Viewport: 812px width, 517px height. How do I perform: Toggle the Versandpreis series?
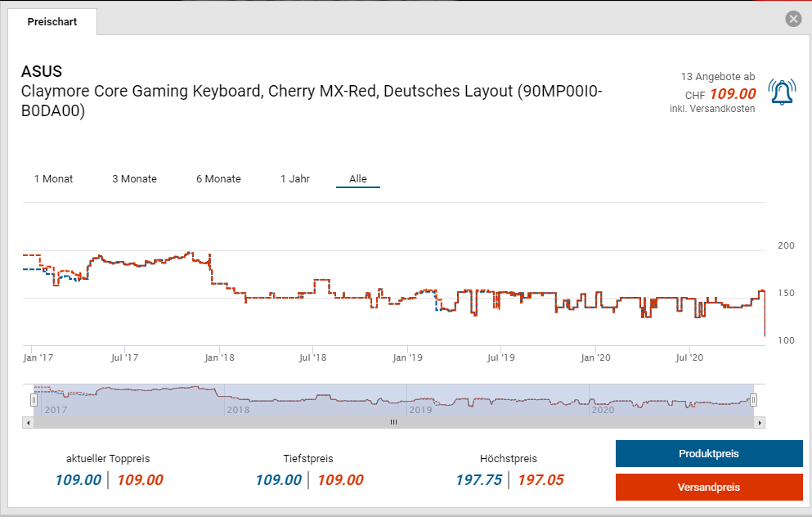[x=709, y=488]
